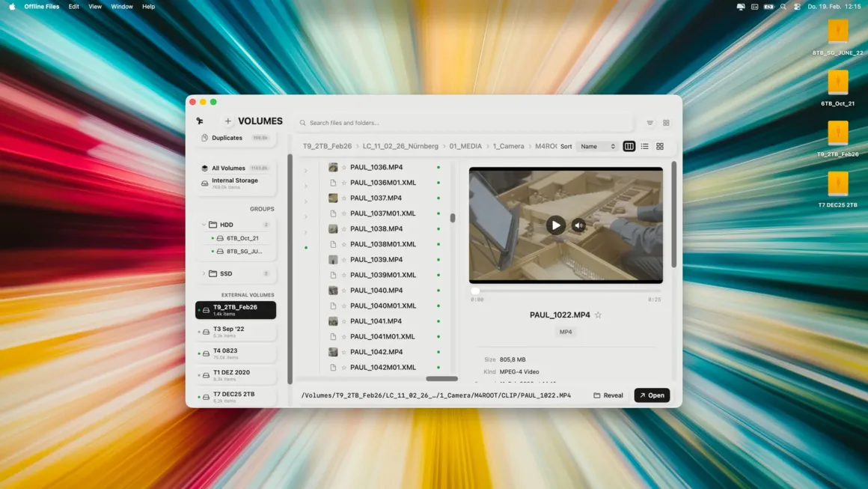
Task: Open the Name sort dropdown
Action: tap(598, 146)
